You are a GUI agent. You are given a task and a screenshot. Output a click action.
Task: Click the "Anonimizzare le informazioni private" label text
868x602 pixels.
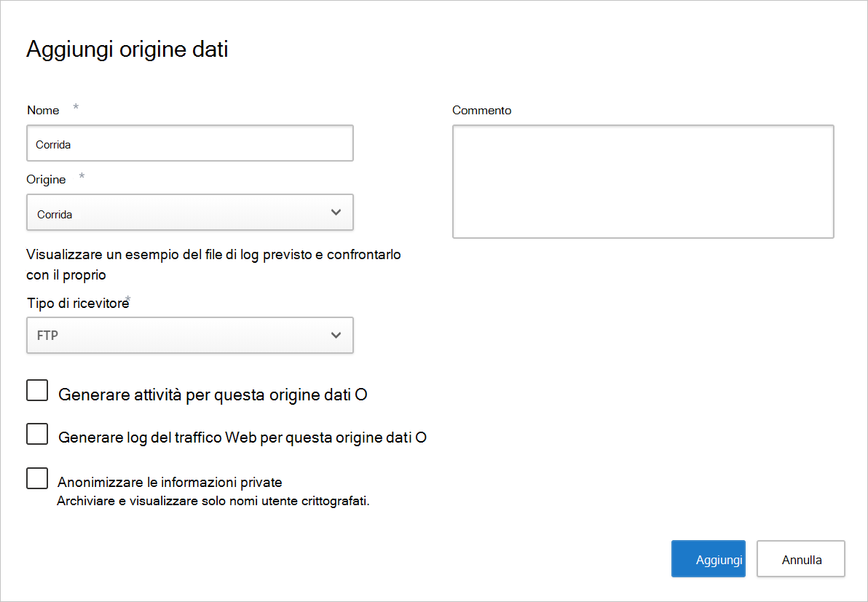pyautogui.click(x=169, y=481)
